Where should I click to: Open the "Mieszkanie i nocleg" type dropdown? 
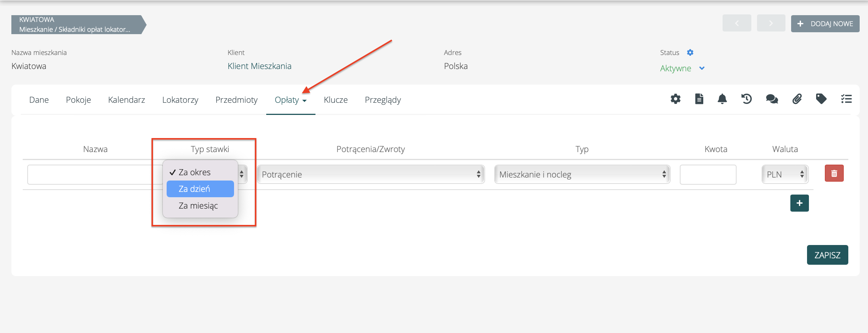582,174
